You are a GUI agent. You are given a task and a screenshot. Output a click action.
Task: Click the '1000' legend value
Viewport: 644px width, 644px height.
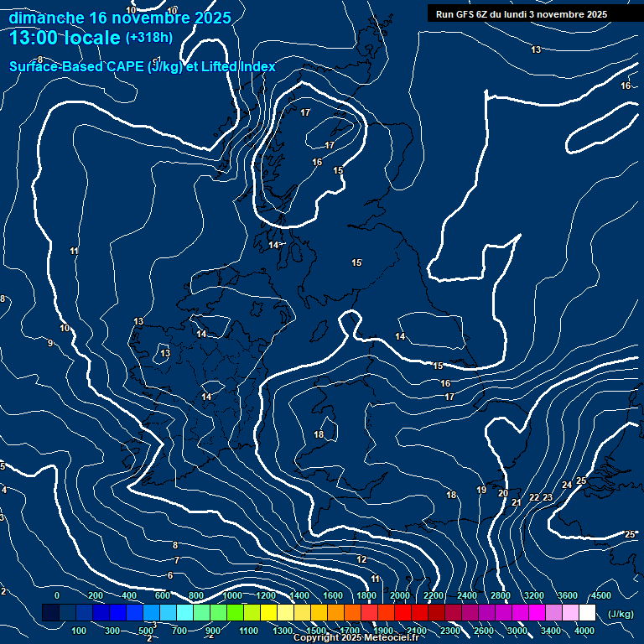pos(232,595)
